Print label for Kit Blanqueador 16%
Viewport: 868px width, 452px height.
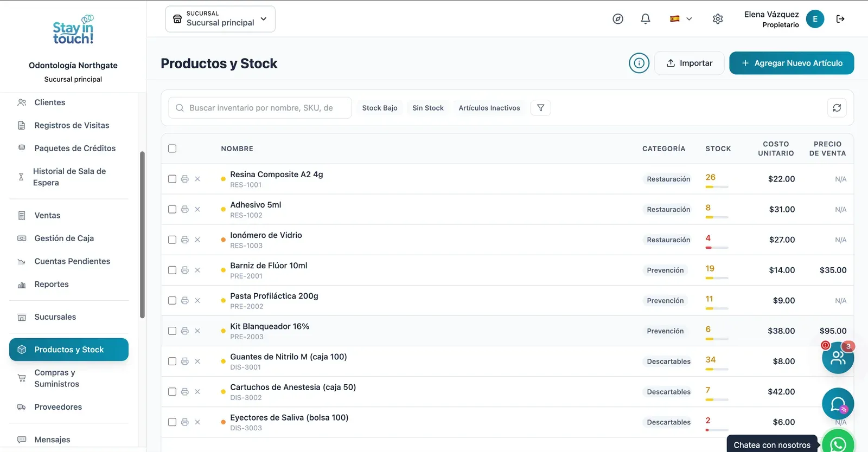185,331
